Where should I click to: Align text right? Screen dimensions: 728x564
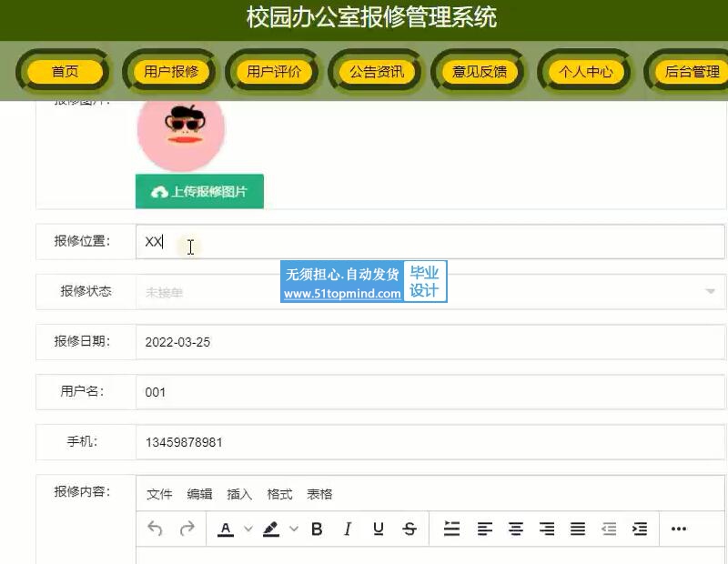547,529
